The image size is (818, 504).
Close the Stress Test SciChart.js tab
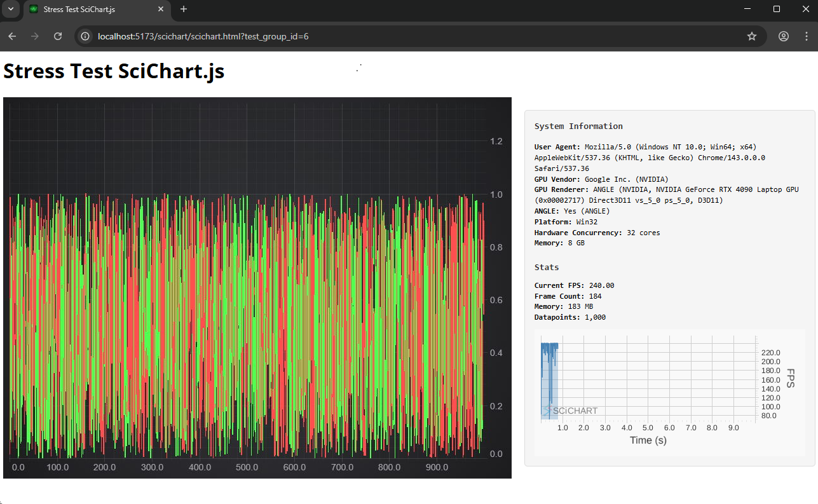coord(161,10)
